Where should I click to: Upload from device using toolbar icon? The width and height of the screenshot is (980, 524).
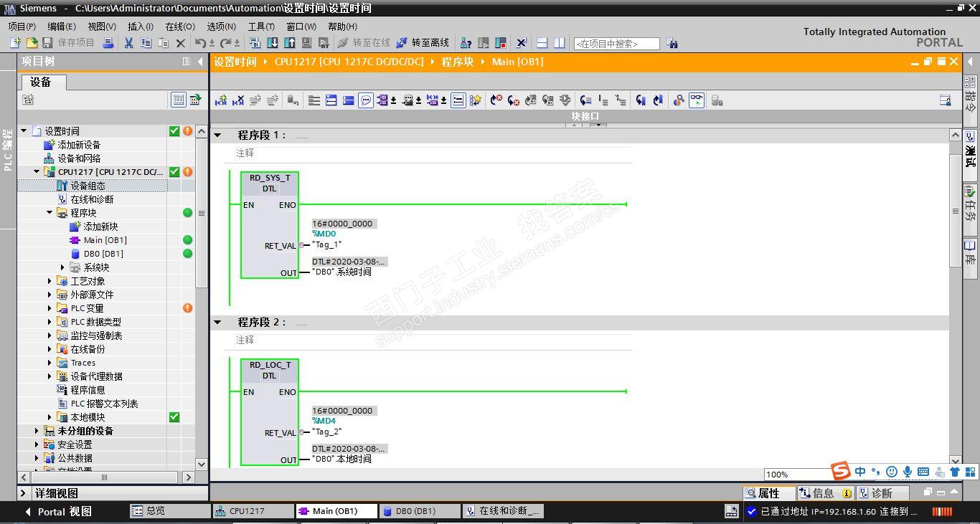click(x=290, y=43)
